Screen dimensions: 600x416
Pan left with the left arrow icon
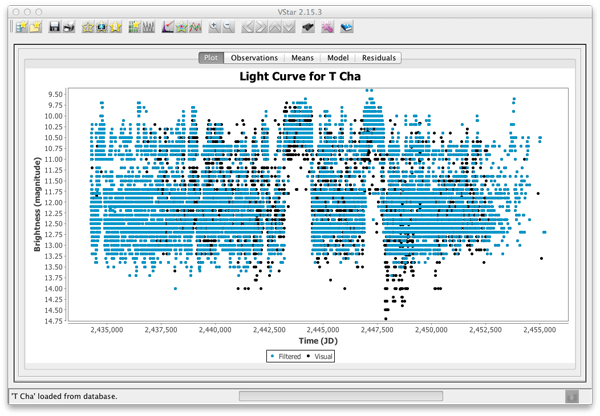click(248, 27)
